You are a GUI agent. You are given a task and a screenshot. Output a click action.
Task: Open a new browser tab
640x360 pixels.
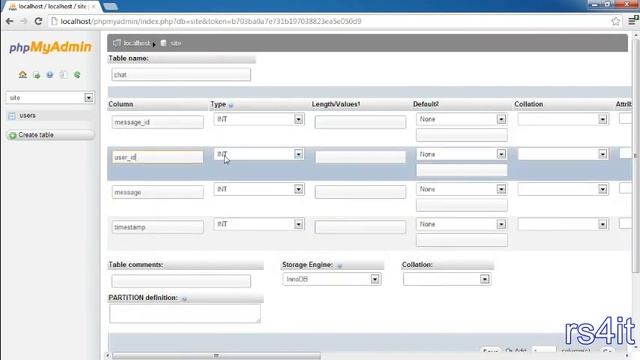click(110, 7)
